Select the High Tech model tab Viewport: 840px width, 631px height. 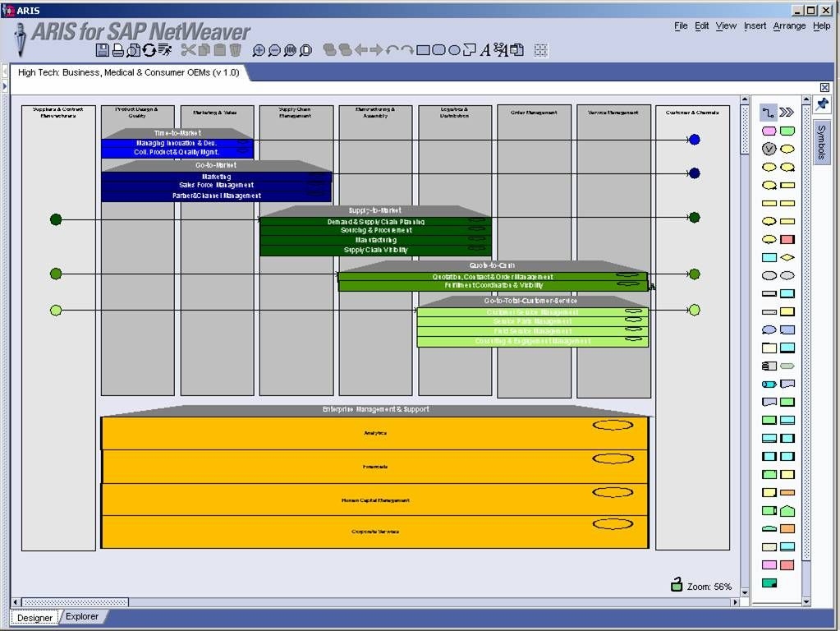(x=129, y=72)
